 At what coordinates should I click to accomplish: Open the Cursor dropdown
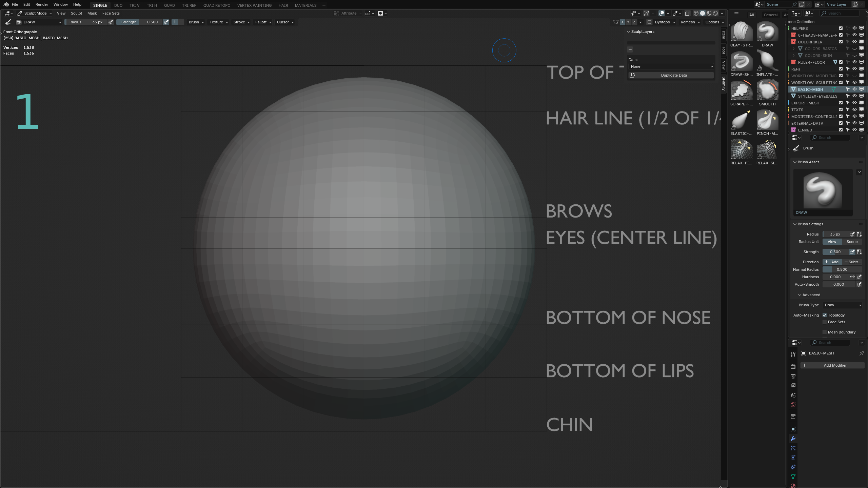(285, 22)
